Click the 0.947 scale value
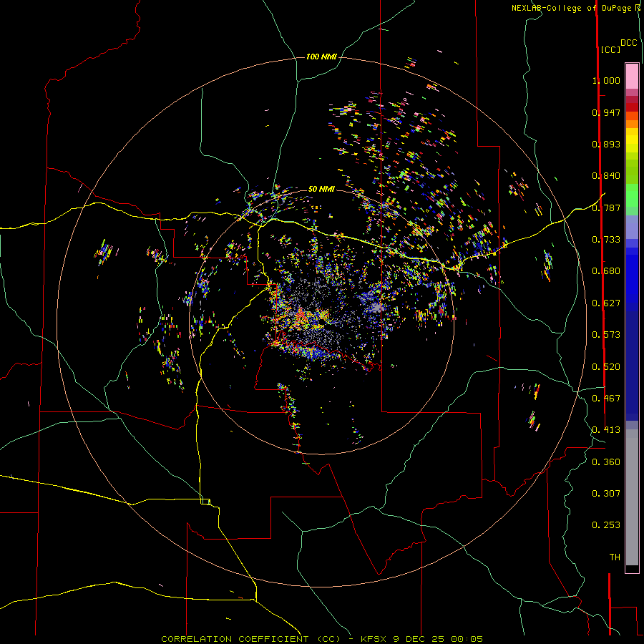Image resolution: width=644 pixels, height=644 pixels. click(606, 112)
